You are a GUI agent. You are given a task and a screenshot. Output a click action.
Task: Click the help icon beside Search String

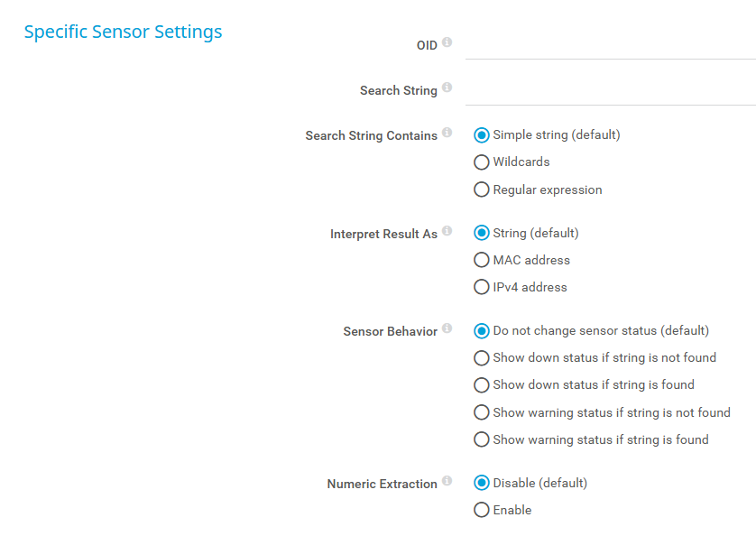click(x=447, y=88)
